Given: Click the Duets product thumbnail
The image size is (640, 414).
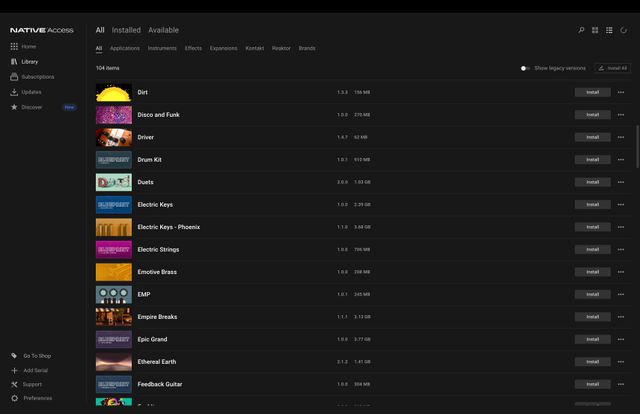Looking at the screenshot, I should (114, 182).
